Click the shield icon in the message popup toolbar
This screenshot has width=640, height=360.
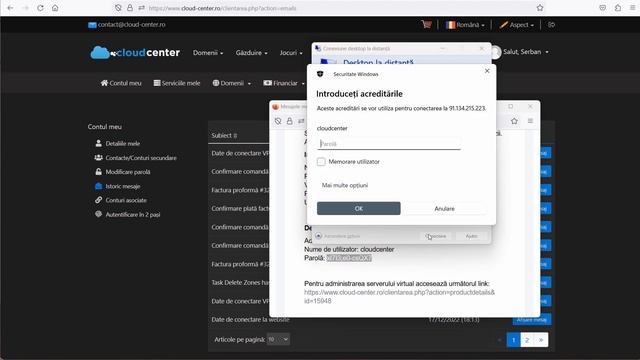pyautogui.click(x=278, y=121)
